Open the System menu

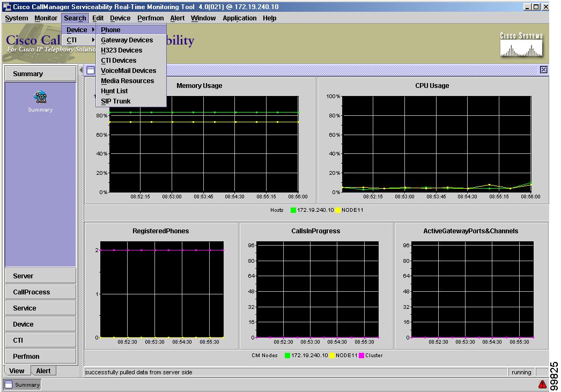tap(17, 18)
